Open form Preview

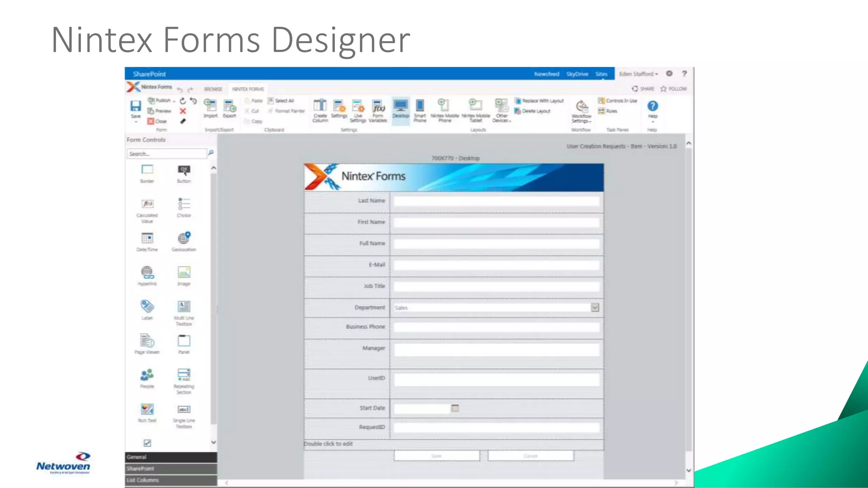[159, 111]
